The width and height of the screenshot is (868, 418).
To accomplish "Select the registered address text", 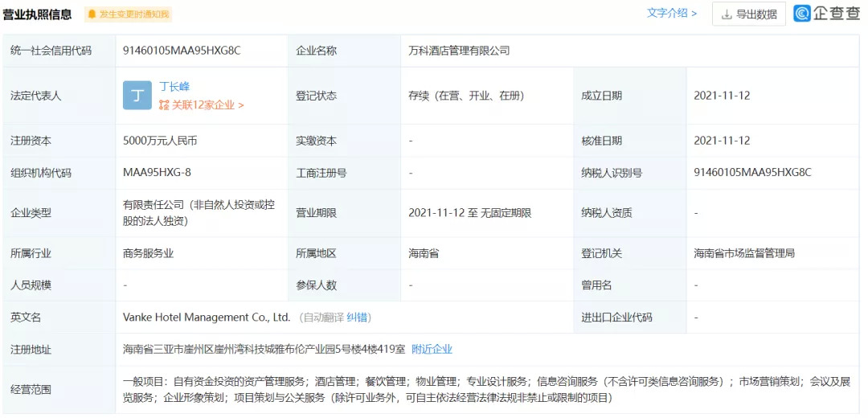I will pyautogui.click(x=265, y=350).
